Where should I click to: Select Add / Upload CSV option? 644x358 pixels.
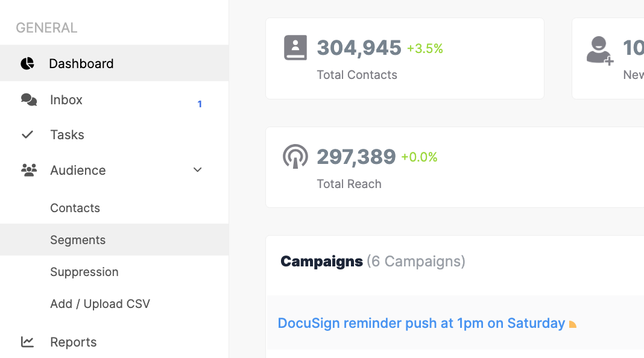(x=100, y=304)
